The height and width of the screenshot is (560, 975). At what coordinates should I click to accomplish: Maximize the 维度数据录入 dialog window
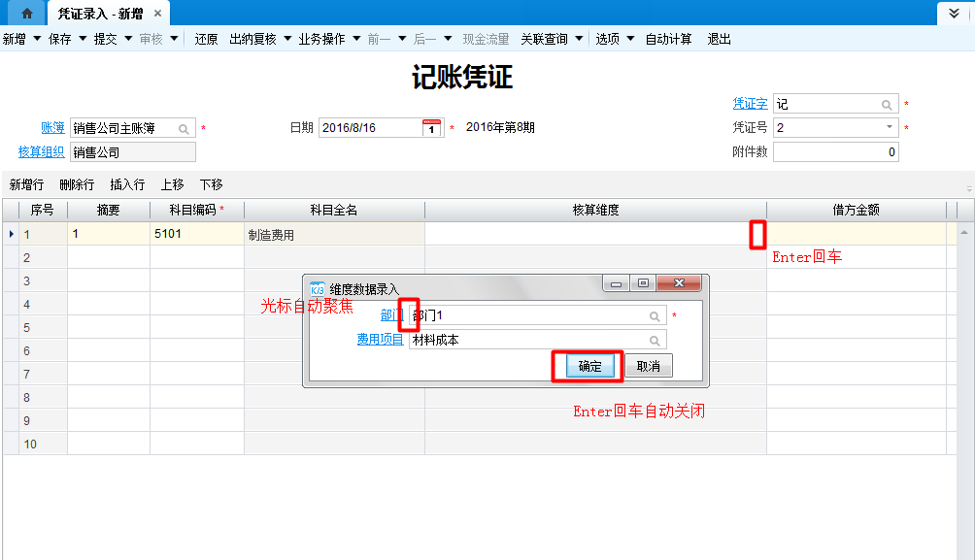(643, 283)
